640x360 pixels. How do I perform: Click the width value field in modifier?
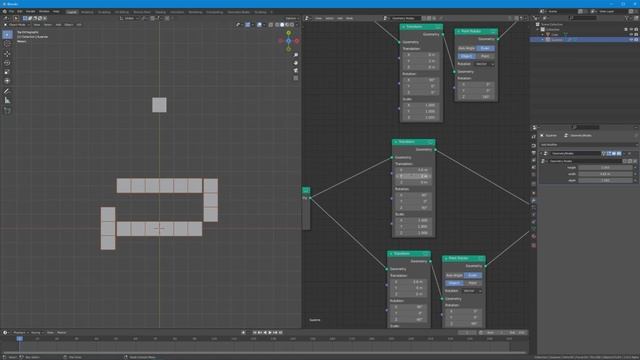[x=606, y=174]
